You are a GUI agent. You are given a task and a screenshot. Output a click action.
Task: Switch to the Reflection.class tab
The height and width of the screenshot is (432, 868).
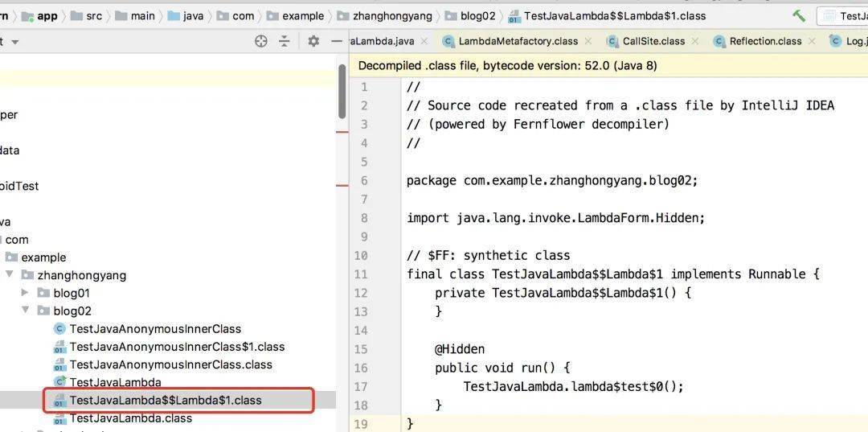765,41
